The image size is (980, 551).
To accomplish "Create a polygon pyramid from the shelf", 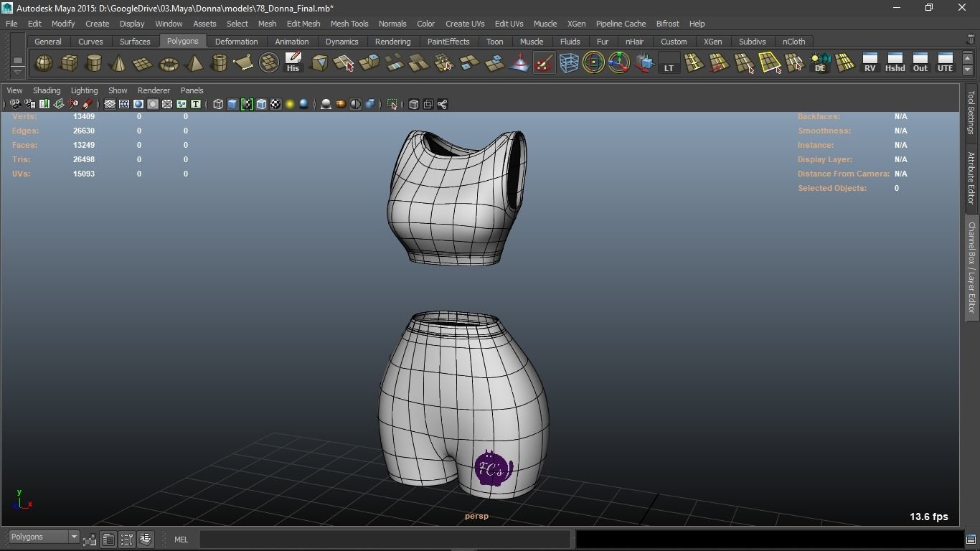I will (x=194, y=63).
